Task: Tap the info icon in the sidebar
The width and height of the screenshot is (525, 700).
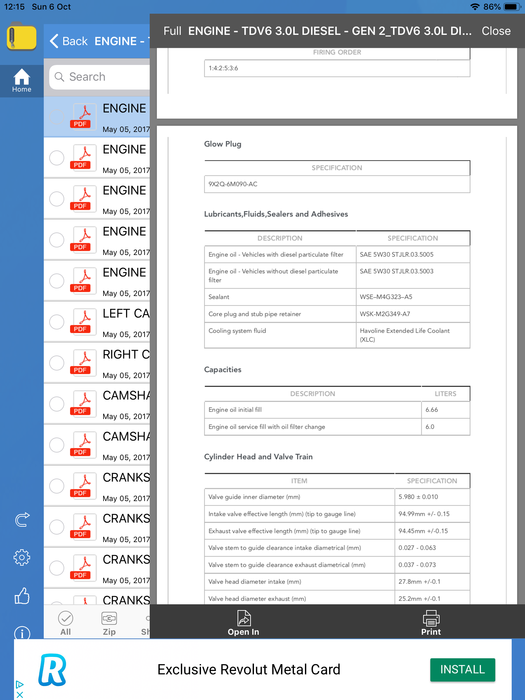Action: pyautogui.click(x=22, y=633)
